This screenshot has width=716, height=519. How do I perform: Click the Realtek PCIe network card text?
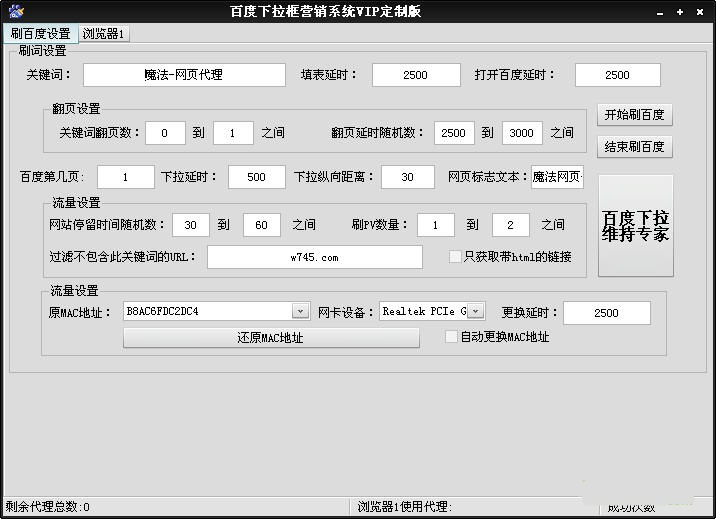(424, 311)
